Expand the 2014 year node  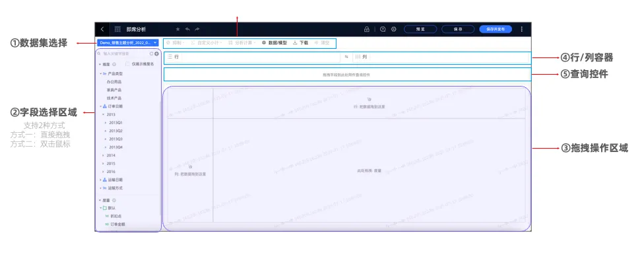pyautogui.click(x=103, y=155)
